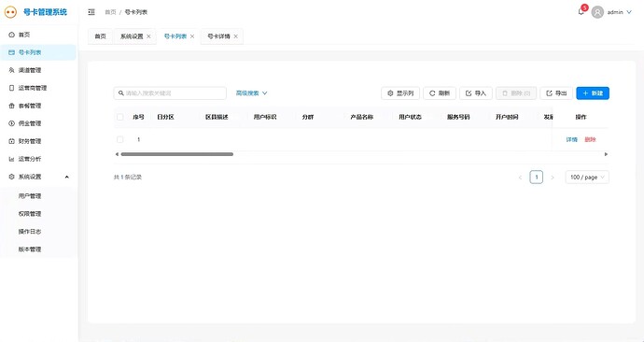This screenshot has width=644, height=342.
Task: Click the 开户时间 column header
Action: tap(507, 117)
